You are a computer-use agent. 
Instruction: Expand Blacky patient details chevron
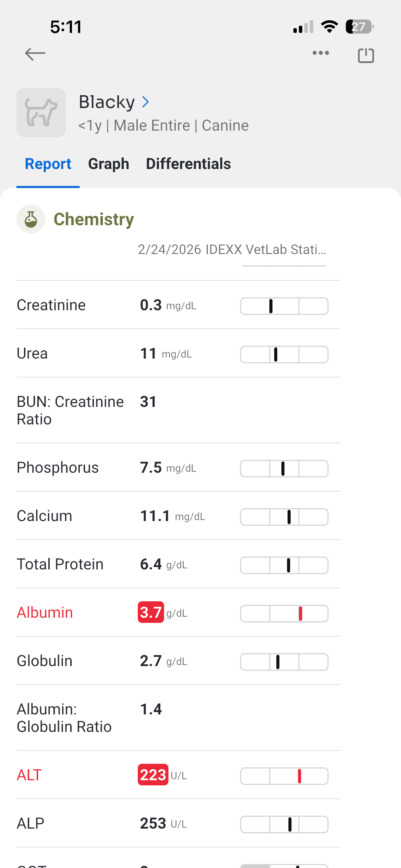146,102
